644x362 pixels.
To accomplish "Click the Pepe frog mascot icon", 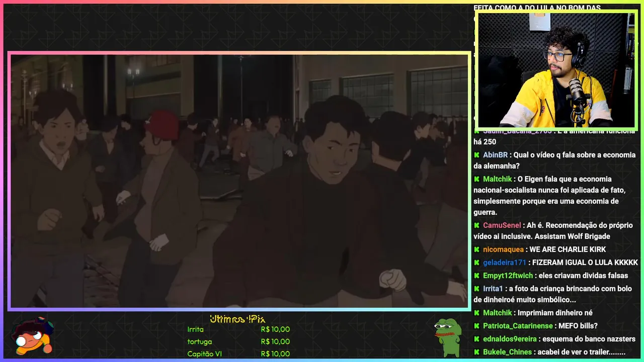I will point(447,337).
